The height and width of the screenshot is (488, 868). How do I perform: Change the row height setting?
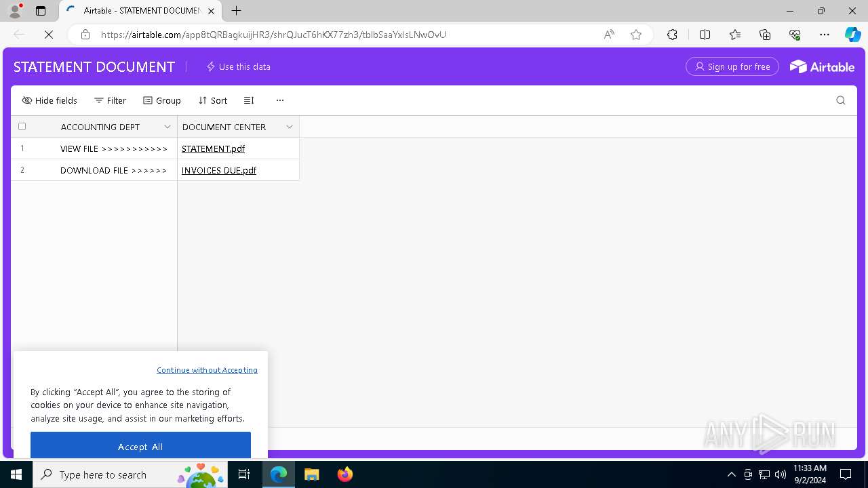pos(249,100)
